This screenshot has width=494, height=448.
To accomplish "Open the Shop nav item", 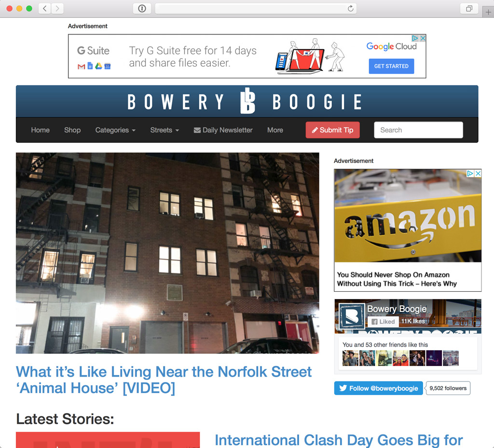I will coord(72,130).
